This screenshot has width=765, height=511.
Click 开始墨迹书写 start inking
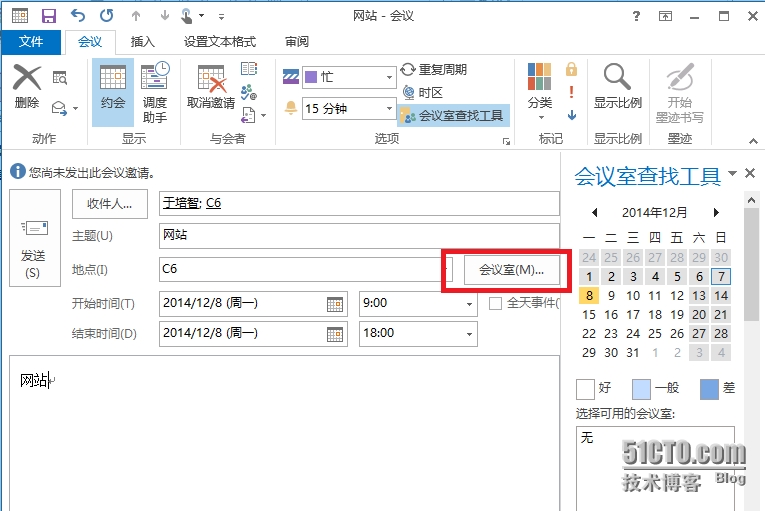tap(680, 93)
